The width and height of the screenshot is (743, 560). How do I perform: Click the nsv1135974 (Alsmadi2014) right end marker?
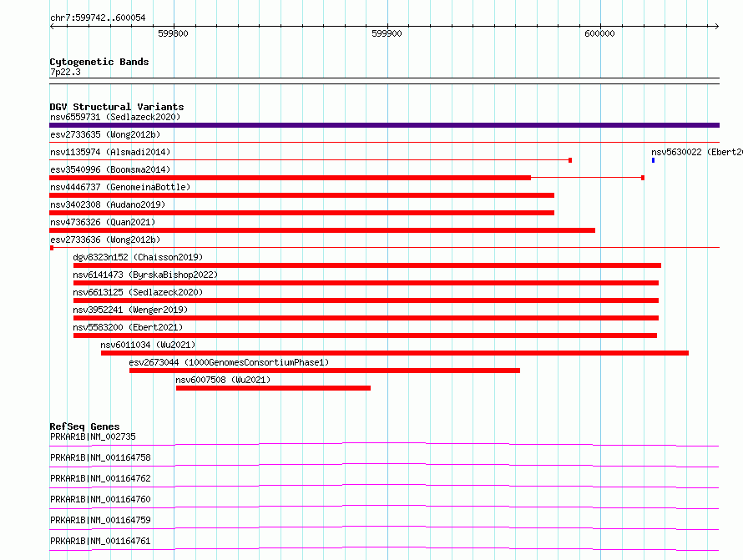coord(570,160)
